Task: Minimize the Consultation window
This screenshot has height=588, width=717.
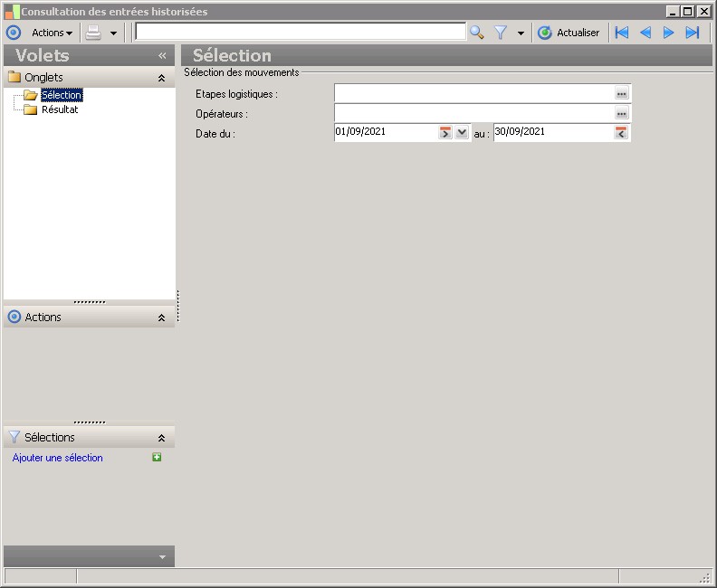Action: click(x=672, y=12)
